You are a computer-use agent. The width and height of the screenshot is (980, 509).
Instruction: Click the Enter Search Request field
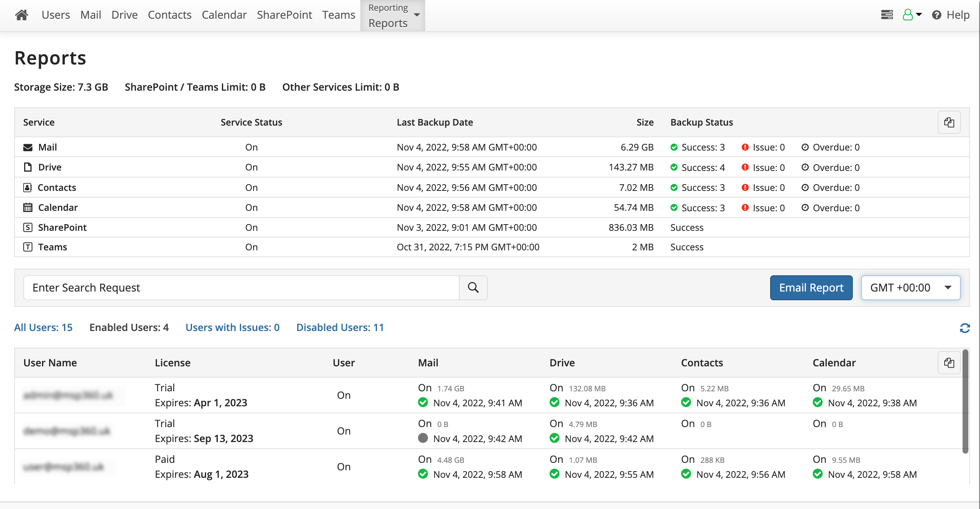point(241,287)
